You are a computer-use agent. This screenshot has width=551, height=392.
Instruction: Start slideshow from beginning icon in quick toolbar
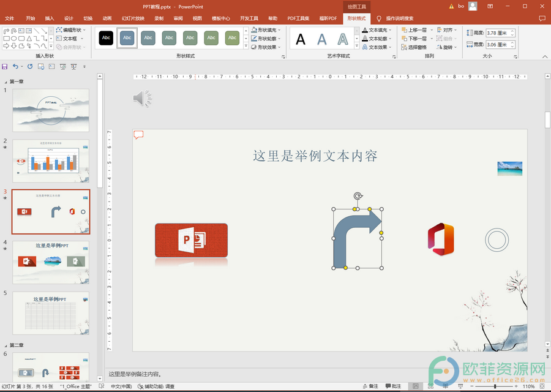pyautogui.click(x=63, y=66)
